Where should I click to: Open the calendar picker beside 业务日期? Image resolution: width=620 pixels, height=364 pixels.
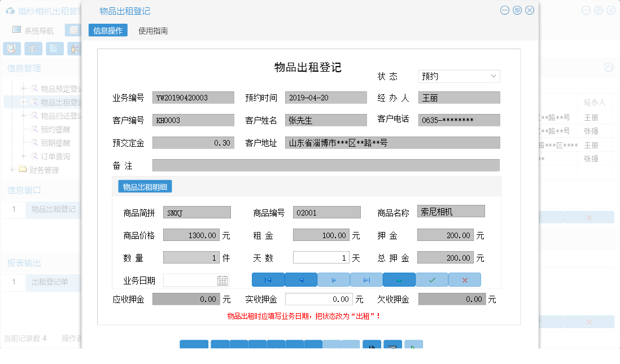222,279
